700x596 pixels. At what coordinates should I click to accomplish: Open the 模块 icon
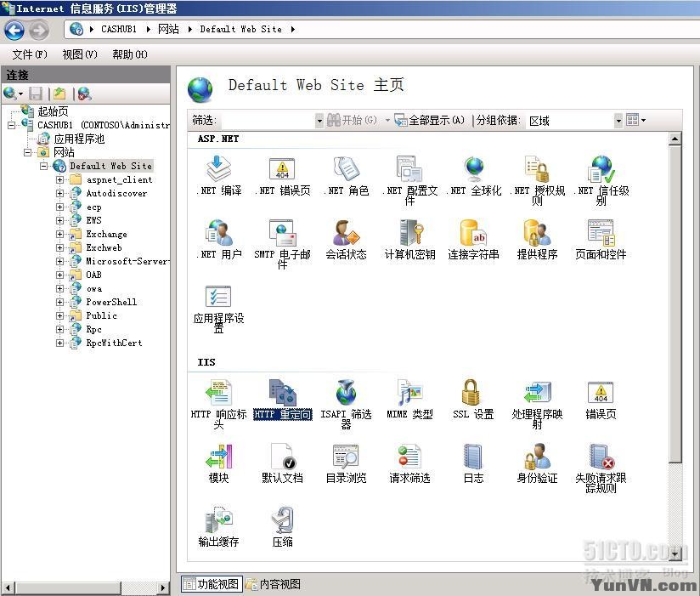(219, 463)
